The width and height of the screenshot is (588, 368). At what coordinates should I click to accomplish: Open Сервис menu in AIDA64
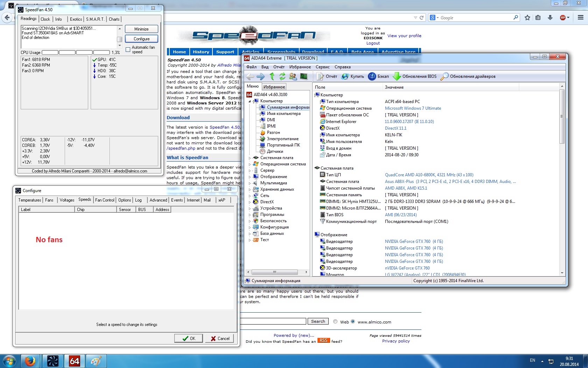(x=323, y=67)
